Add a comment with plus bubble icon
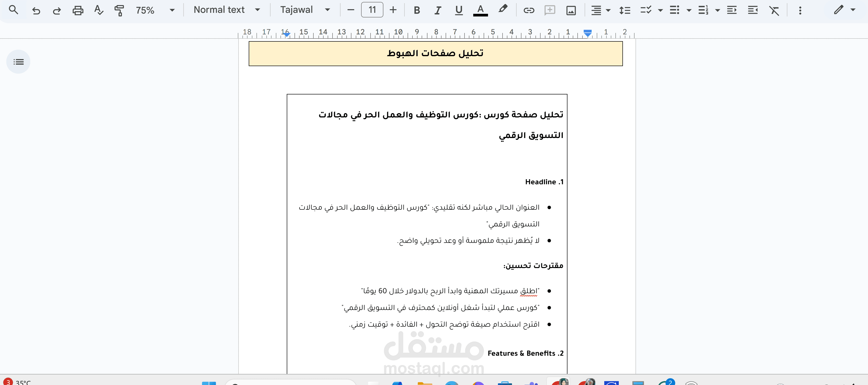The image size is (868, 385). coord(550,10)
